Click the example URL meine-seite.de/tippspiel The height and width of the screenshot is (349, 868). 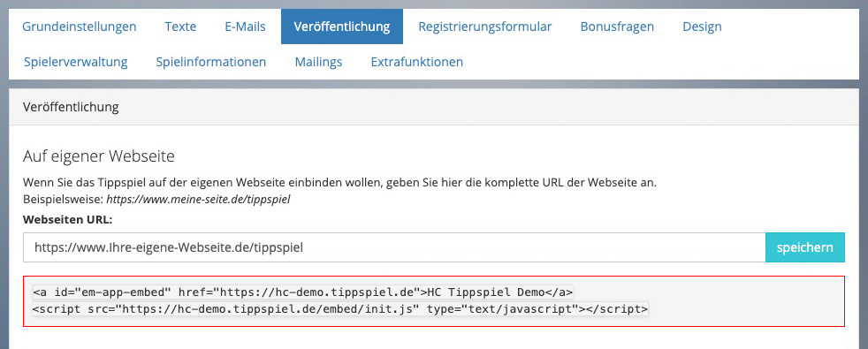click(x=199, y=200)
